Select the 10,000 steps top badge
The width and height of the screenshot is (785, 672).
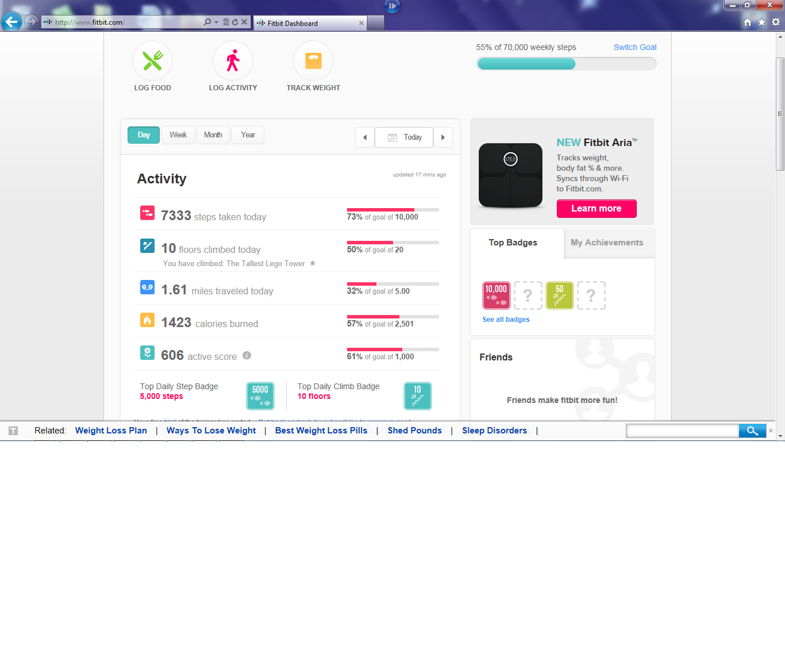(x=497, y=295)
